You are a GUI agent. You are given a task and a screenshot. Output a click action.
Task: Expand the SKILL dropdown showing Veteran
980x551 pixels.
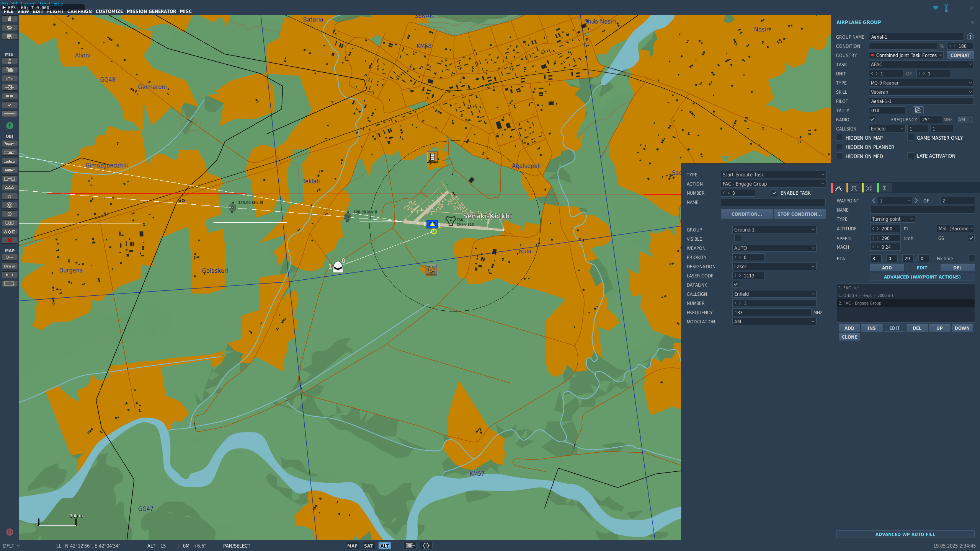point(921,92)
